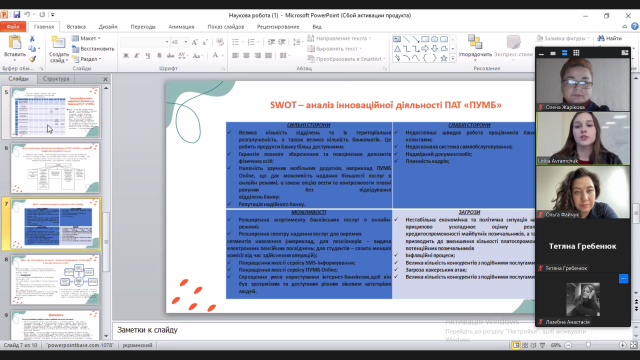This screenshot has height=360, width=640.
Task: Create a new slide with Создать слайд
Action: point(59,49)
